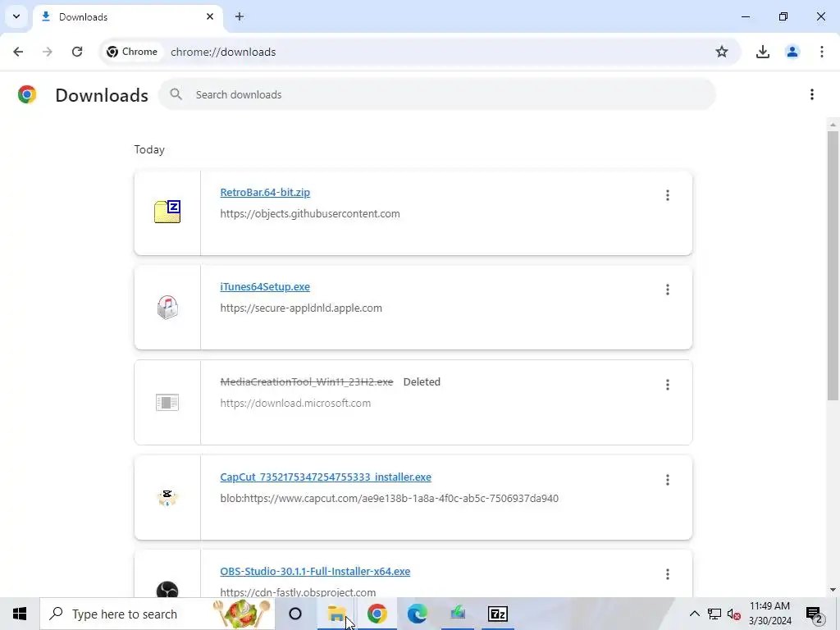Image resolution: width=840 pixels, height=630 pixels.
Task: Click the Windows taskbar search box
Action: [157, 614]
